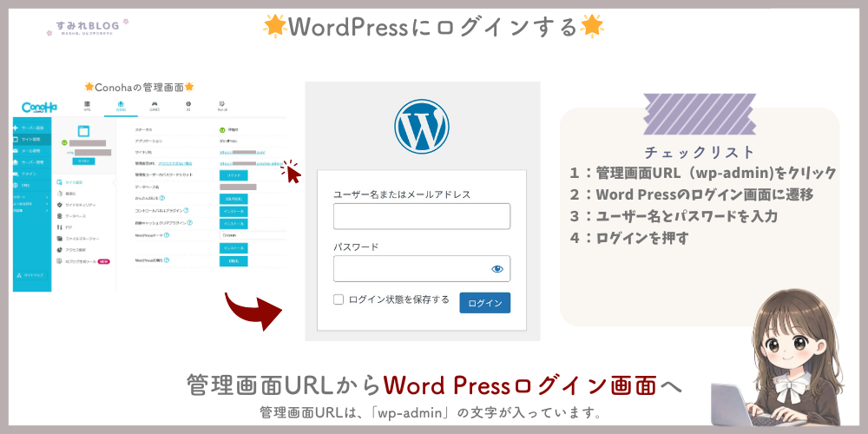Image resolution: width=868 pixels, height=434 pixels.
Task: Click help icon beside かんたんSSL化
Action: coord(162,198)
